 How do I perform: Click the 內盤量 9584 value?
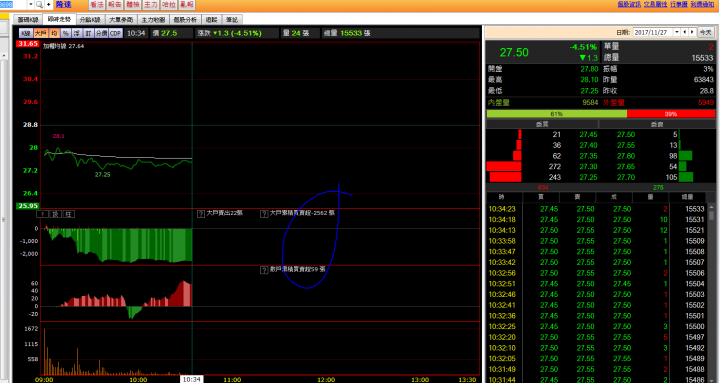(590, 102)
